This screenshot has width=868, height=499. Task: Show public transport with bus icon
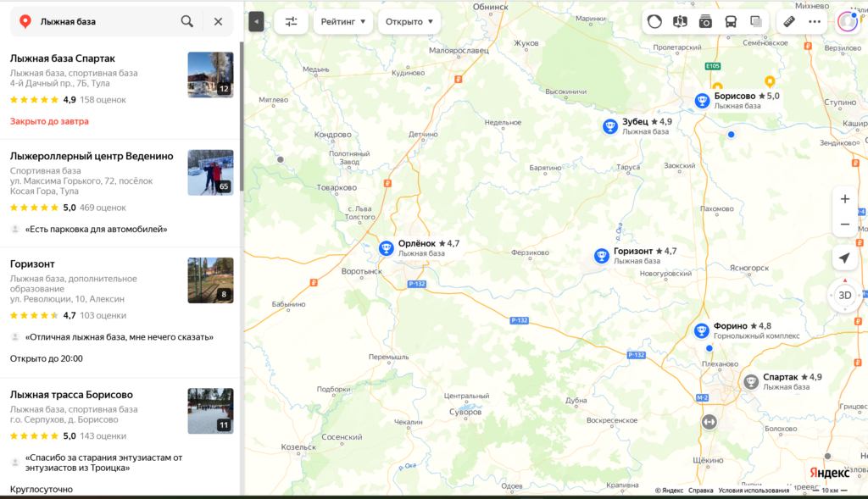point(730,20)
